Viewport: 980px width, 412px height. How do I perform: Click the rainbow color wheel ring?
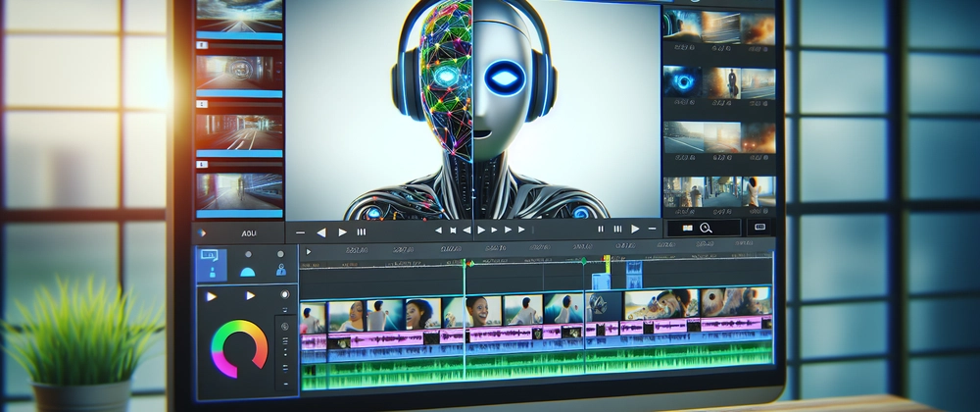(x=239, y=349)
